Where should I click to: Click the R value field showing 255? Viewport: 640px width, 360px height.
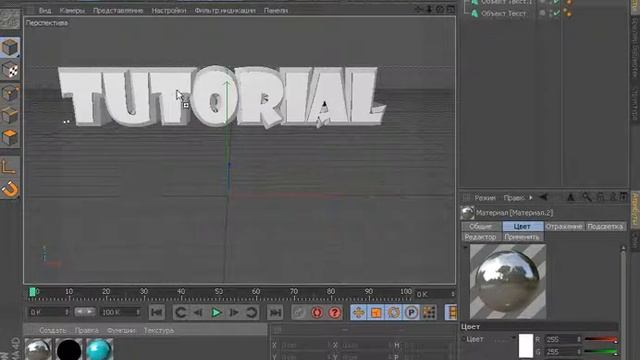coord(563,340)
